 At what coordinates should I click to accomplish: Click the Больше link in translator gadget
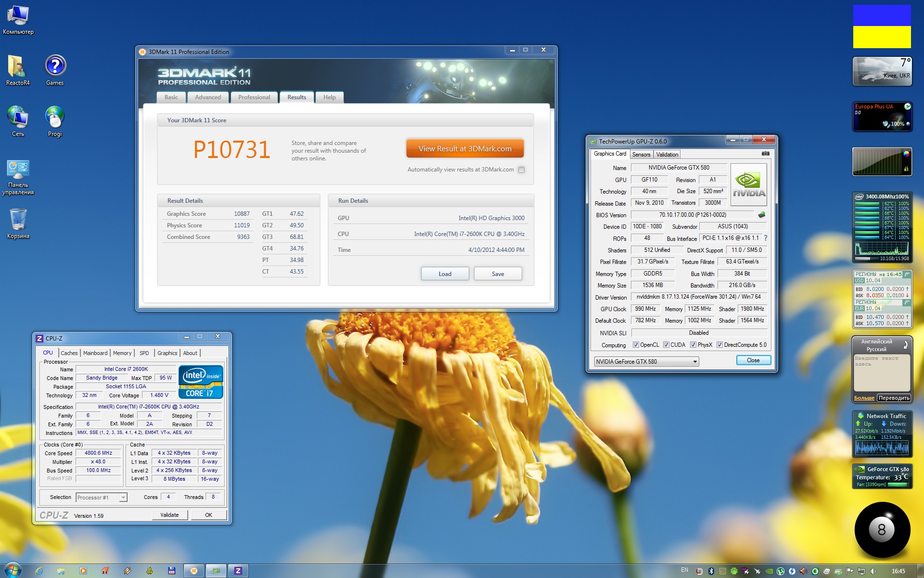864,398
